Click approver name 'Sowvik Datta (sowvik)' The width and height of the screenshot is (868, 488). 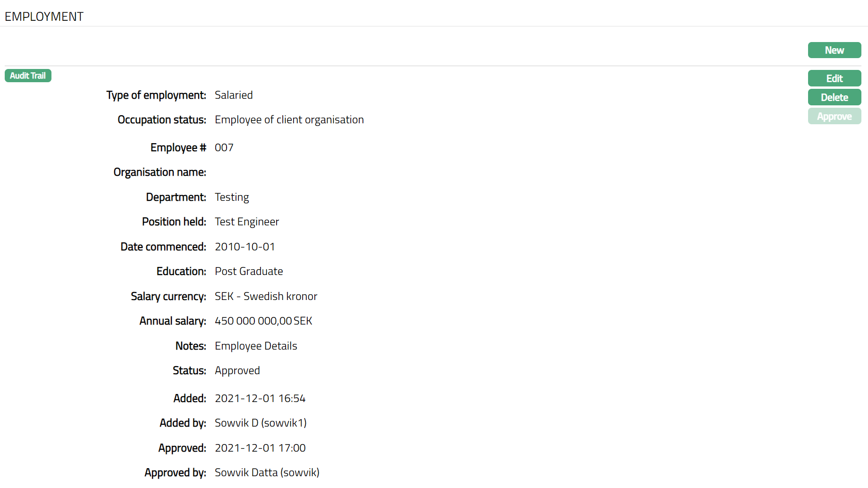(x=267, y=472)
